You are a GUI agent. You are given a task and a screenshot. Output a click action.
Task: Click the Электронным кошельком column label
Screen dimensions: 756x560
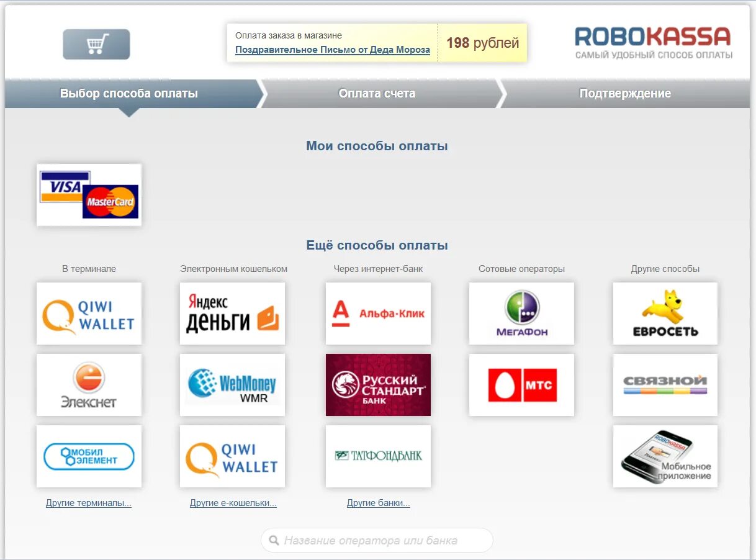coord(233,269)
